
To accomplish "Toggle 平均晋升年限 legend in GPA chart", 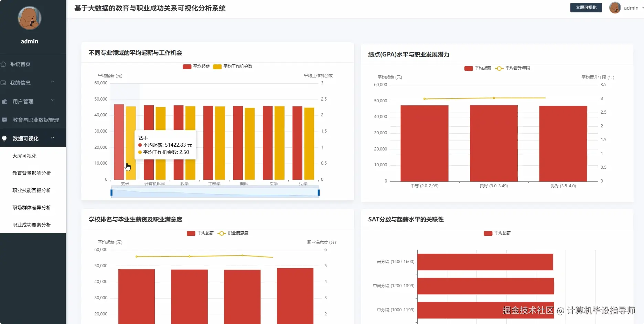I will (513, 68).
